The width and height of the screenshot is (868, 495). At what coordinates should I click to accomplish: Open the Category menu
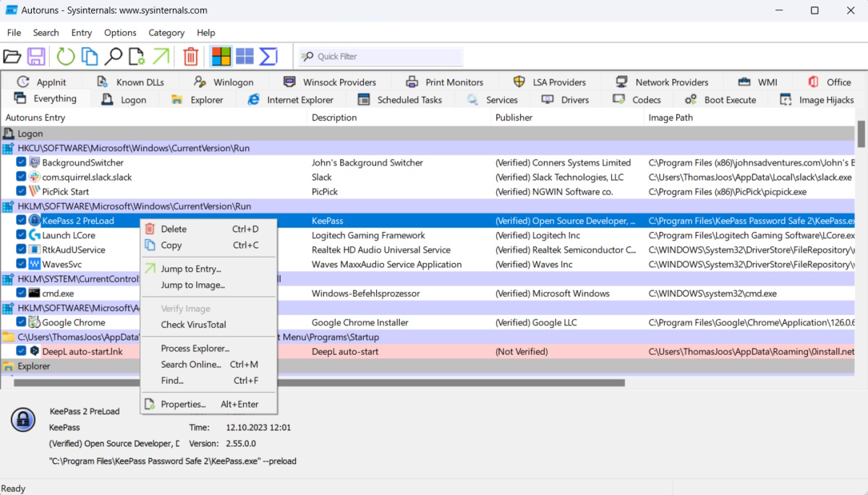pos(166,33)
